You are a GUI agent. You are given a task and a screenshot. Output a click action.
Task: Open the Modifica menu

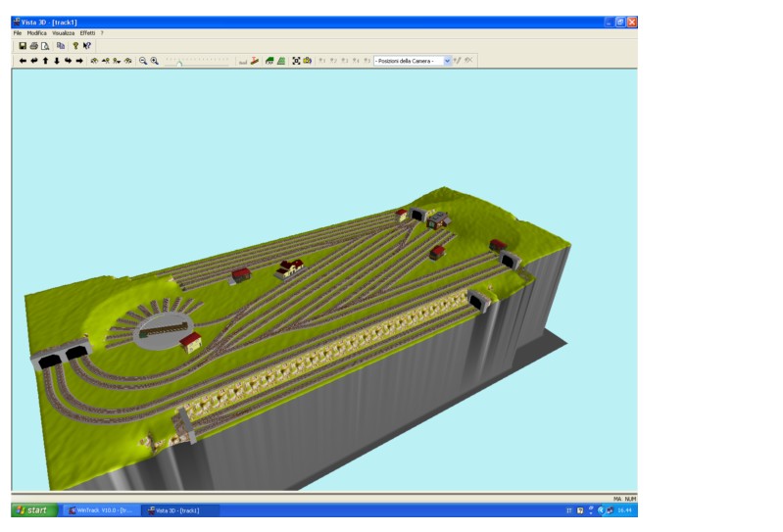[37, 33]
